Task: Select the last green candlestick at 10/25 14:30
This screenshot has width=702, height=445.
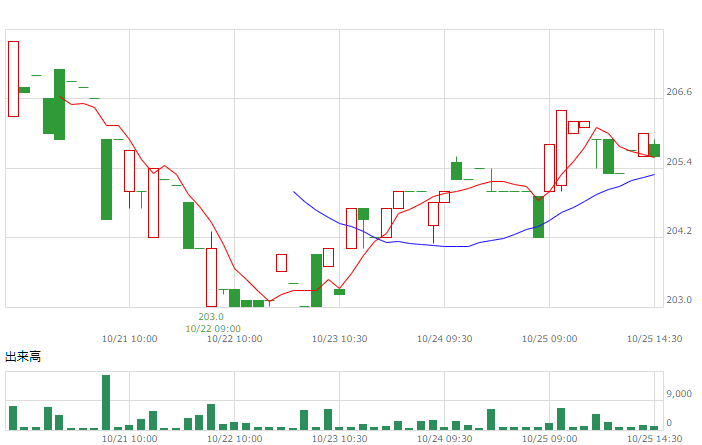Action: 654,150
